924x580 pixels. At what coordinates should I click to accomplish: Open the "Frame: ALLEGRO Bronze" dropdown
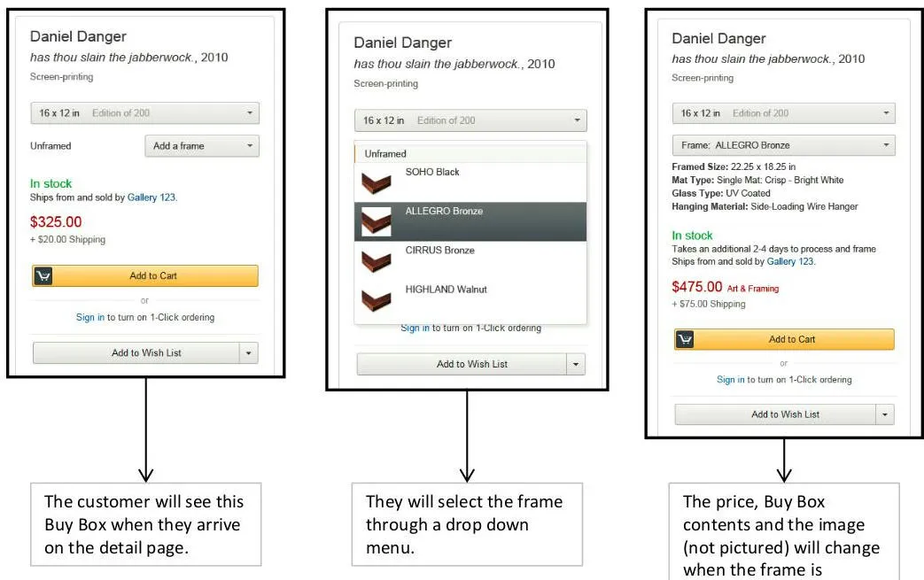(784, 145)
